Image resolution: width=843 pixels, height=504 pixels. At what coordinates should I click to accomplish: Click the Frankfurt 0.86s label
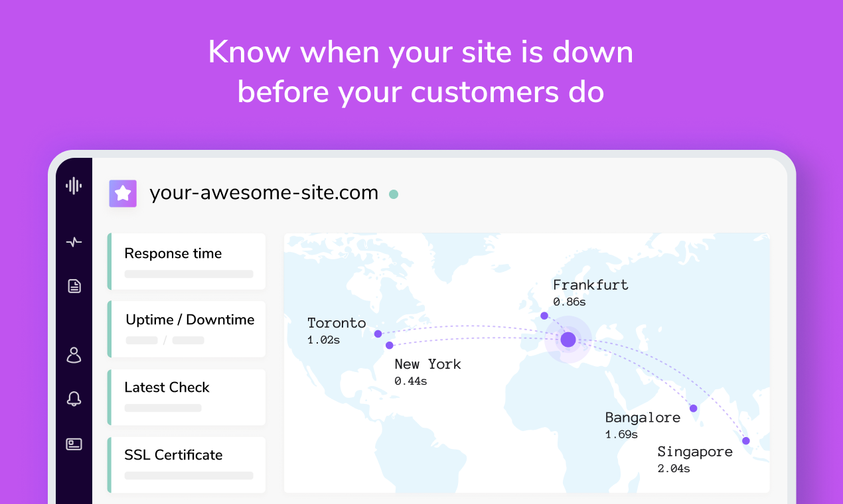click(x=590, y=292)
